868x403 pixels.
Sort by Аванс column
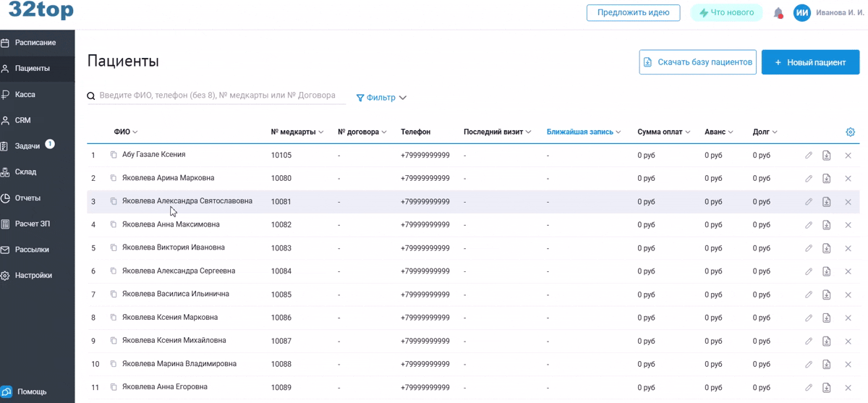[719, 132]
